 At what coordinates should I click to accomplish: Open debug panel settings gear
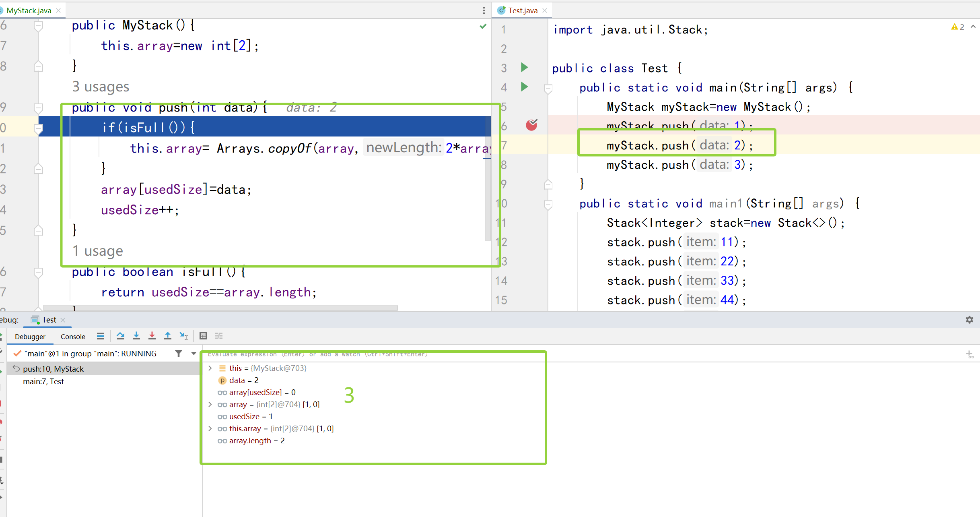[970, 320]
